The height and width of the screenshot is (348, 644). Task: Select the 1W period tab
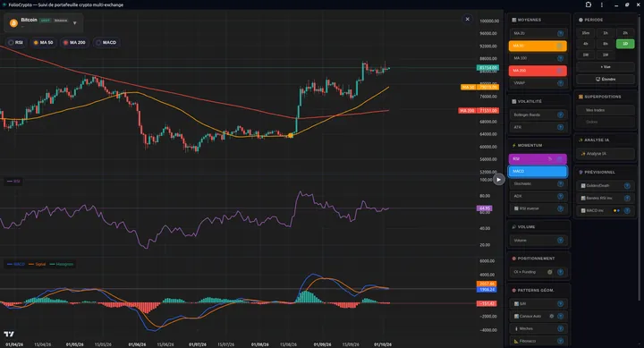pos(586,55)
